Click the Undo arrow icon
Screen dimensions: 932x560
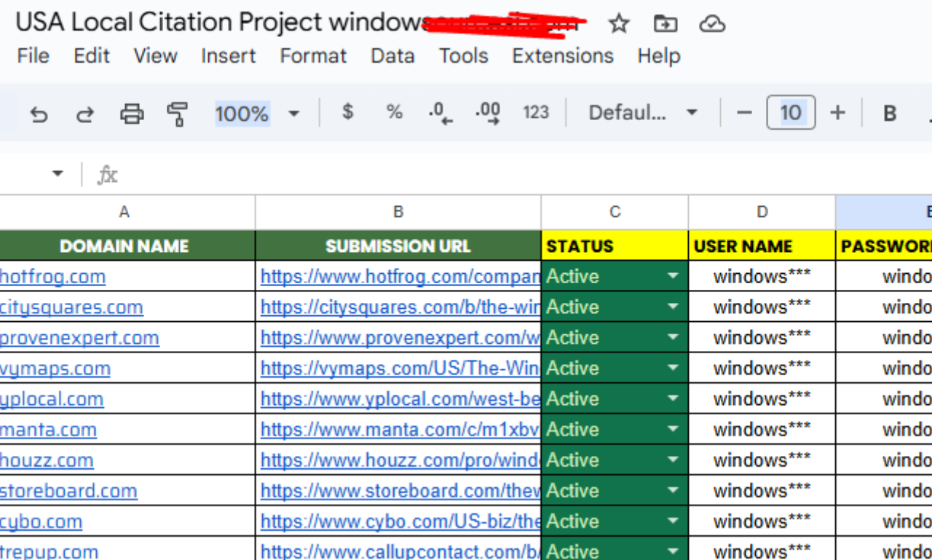[x=39, y=114]
